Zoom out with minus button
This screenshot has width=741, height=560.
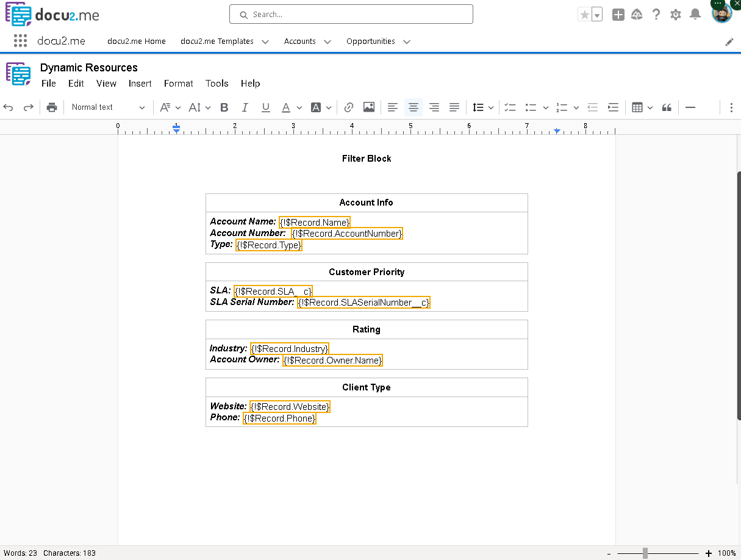[x=608, y=553]
